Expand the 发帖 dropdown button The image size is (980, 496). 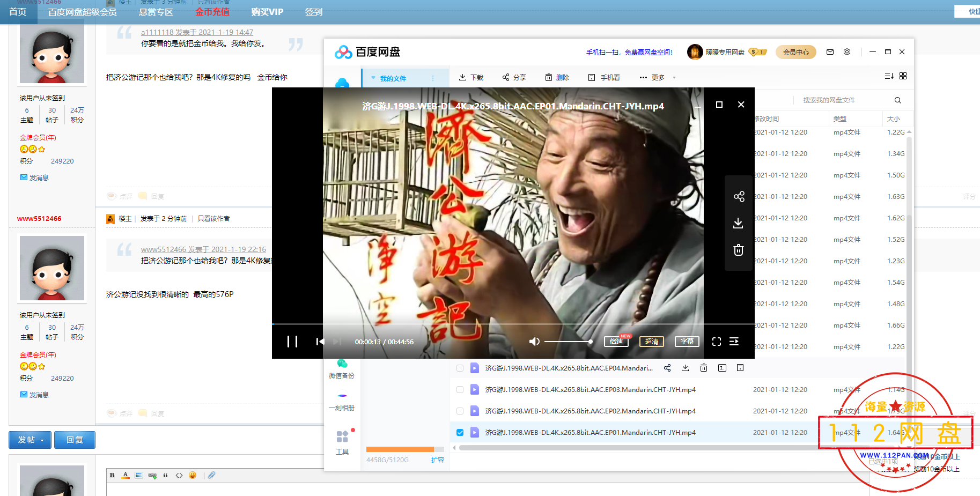click(x=30, y=440)
